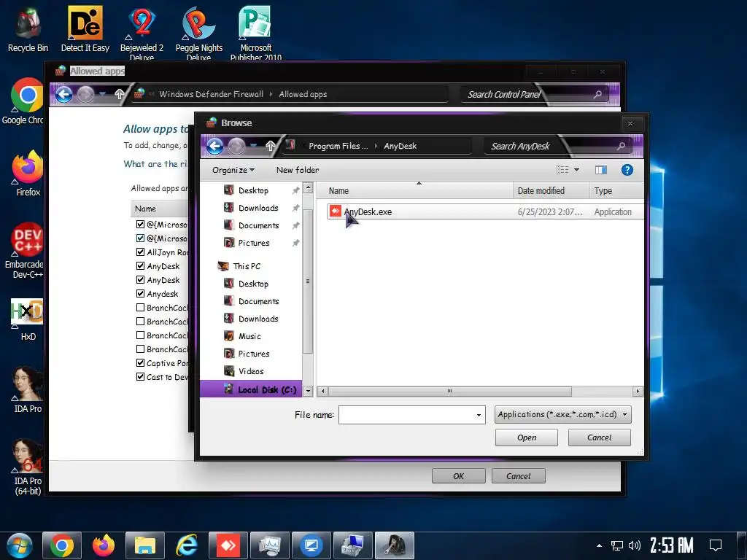Open Firefox desktop icon
Viewport: 747px width, 560px height.
(x=28, y=174)
